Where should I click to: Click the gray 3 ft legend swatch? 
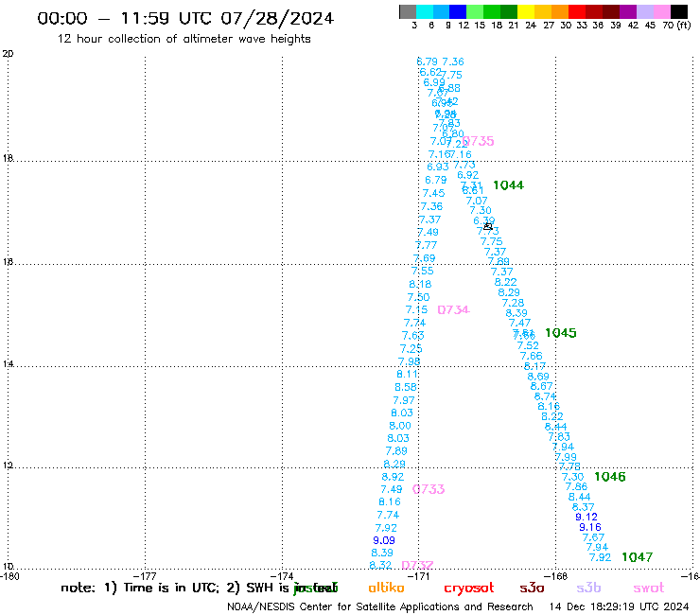[x=408, y=11]
